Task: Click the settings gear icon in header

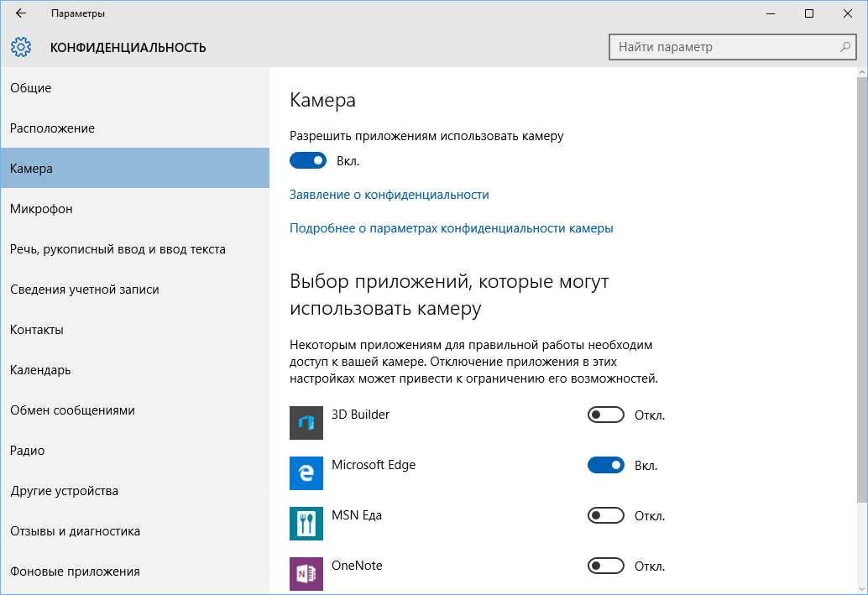Action: pos(21,47)
